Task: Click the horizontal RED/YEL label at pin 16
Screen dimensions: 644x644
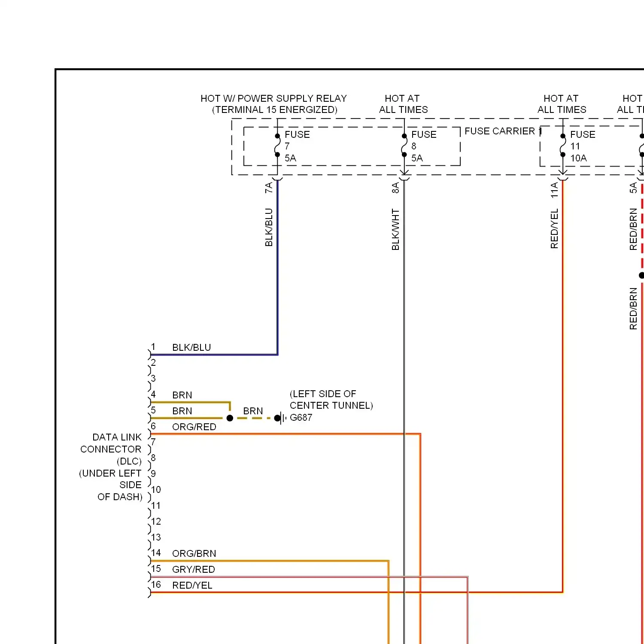Action: (x=192, y=585)
